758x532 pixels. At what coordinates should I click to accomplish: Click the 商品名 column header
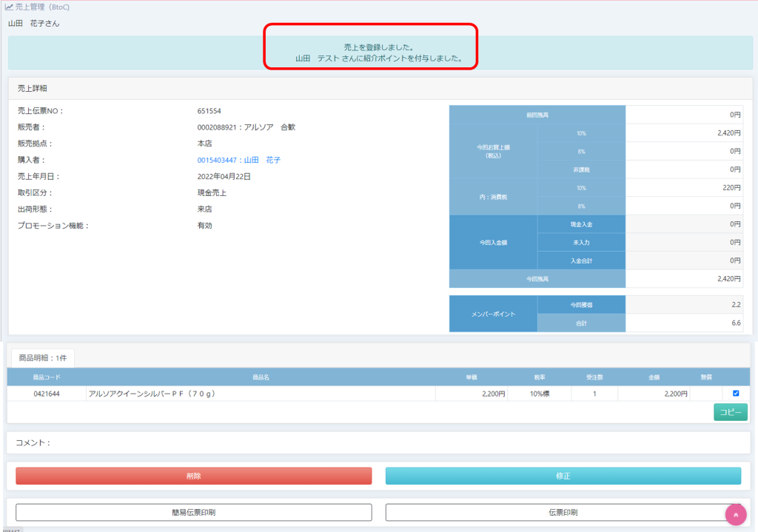click(x=260, y=377)
